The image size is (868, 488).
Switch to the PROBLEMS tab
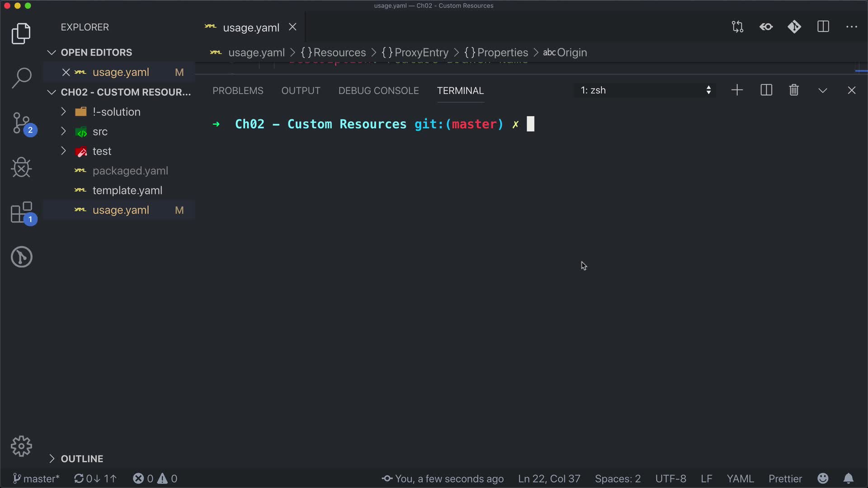click(x=238, y=91)
